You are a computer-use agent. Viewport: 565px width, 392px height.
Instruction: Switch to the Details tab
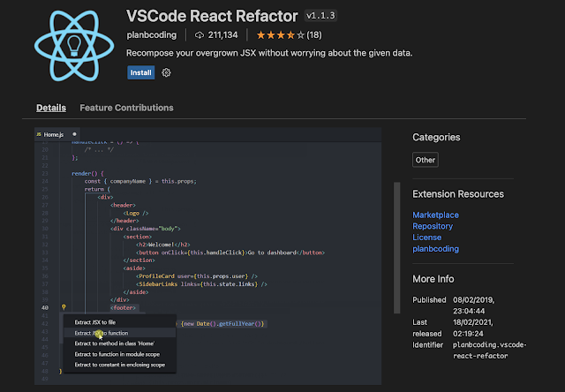pos(51,108)
